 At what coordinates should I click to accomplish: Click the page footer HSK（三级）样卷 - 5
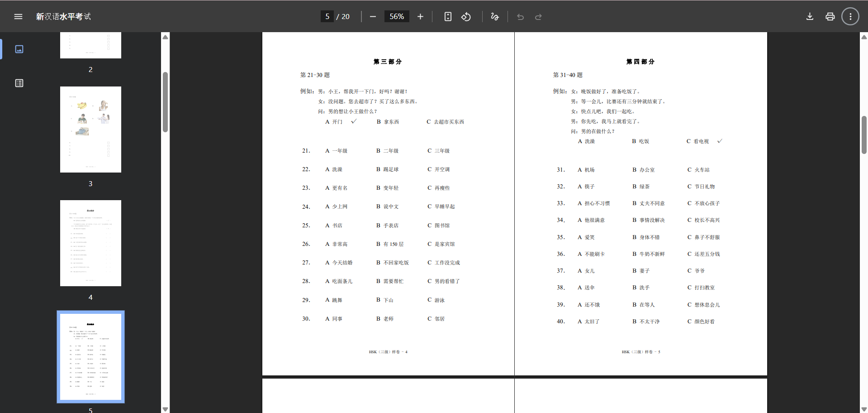point(641,352)
